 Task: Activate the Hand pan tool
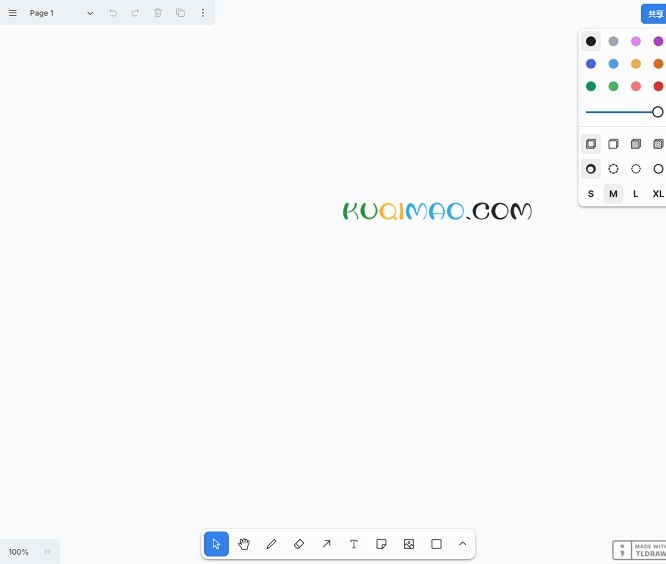[x=244, y=544]
